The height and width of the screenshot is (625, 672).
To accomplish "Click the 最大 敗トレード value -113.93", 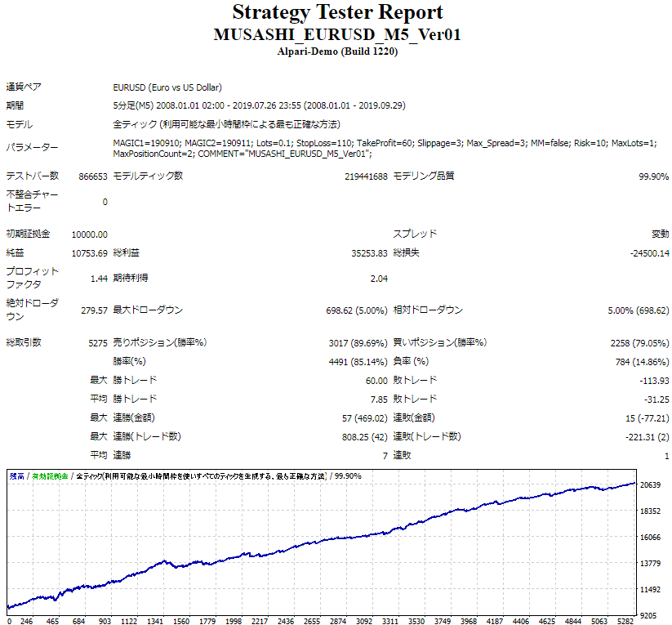I will (x=654, y=381).
